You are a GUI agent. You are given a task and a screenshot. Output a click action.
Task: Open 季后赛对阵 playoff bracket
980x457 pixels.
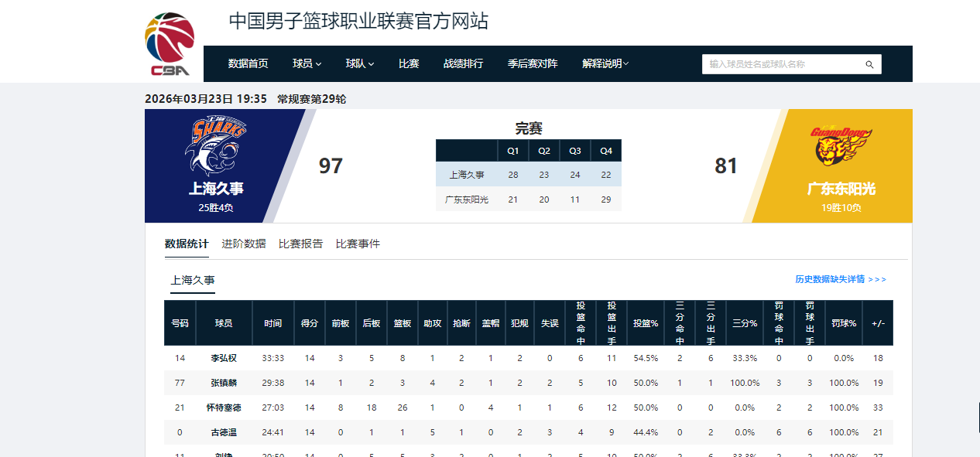click(533, 63)
